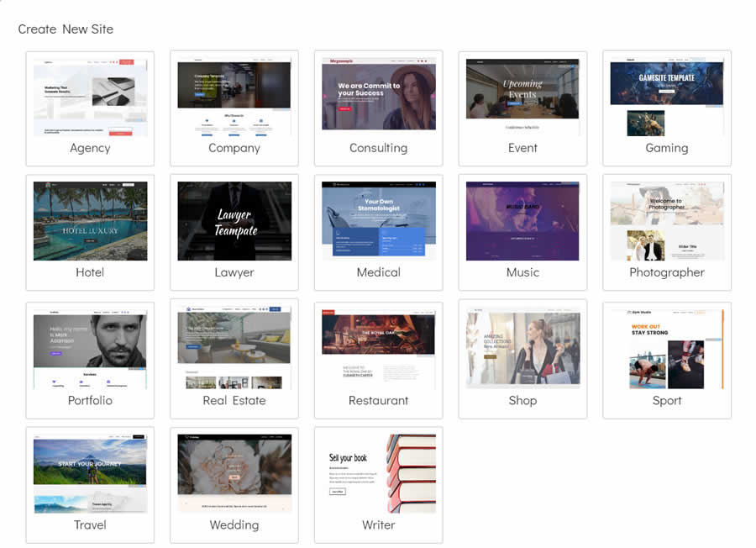Choose the Hotel Luxury template
The image size is (756, 548).
[90, 221]
